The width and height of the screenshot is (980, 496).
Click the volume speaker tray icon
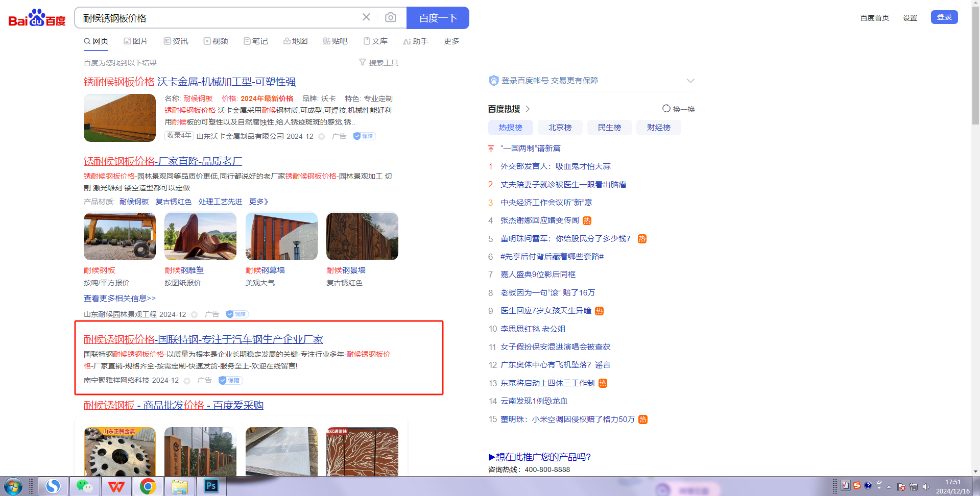coord(926,486)
